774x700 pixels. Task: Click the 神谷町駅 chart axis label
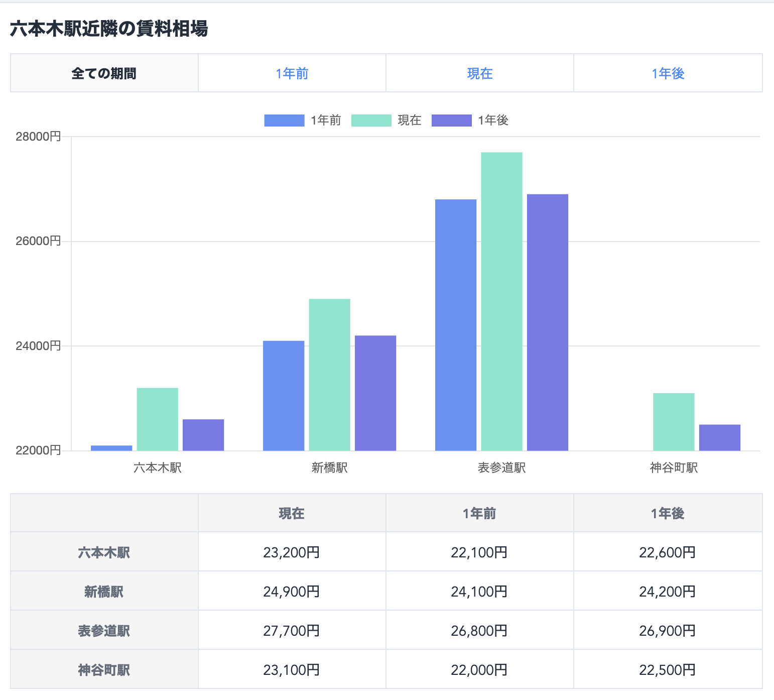[674, 468]
